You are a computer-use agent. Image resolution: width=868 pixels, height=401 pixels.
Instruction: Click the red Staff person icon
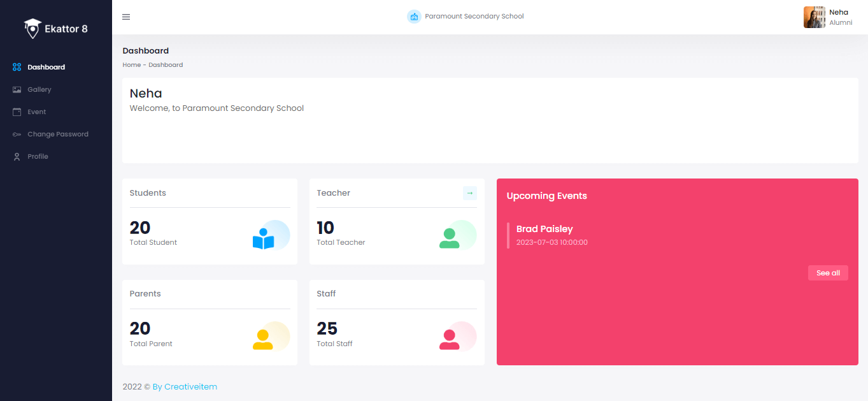point(450,339)
